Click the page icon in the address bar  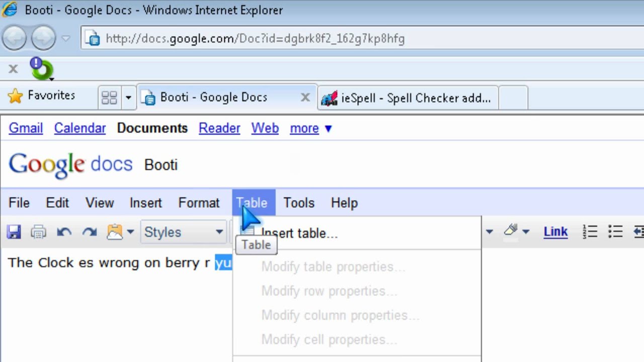(x=93, y=39)
